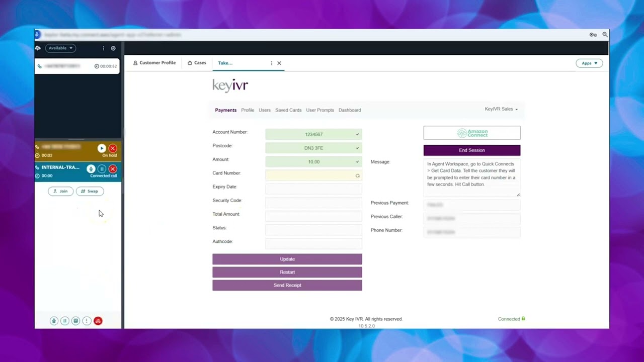Switch to the Customer Profile tab
This screenshot has width=644, height=362.
coord(154,63)
